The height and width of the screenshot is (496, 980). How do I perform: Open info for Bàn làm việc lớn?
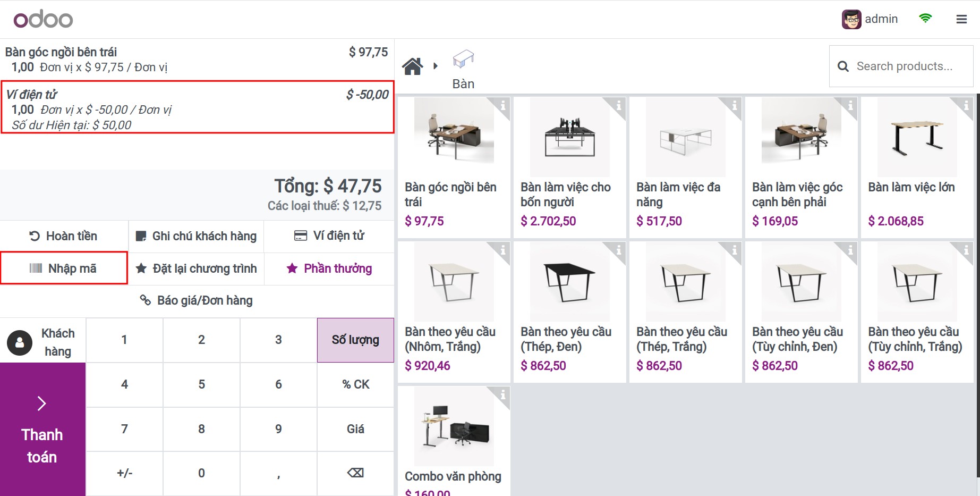point(966,105)
